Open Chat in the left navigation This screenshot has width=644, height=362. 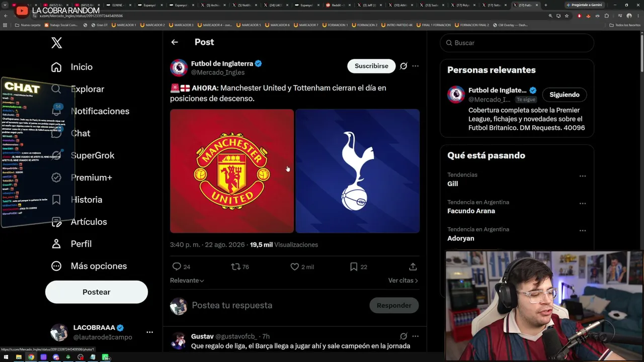(x=71, y=133)
